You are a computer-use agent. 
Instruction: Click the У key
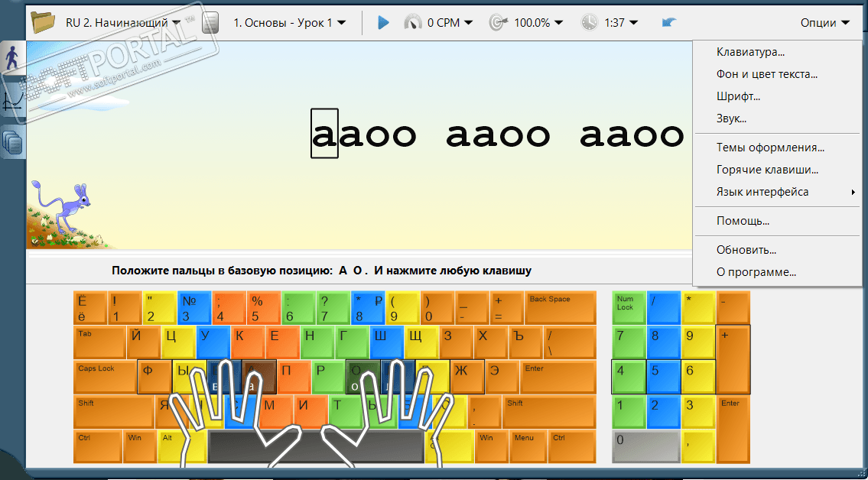213,342
